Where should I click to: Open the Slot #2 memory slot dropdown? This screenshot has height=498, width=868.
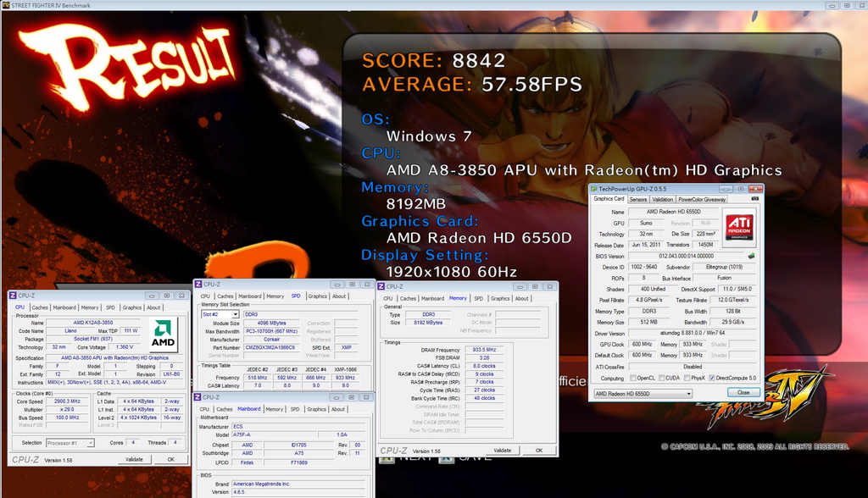(x=236, y=314)
